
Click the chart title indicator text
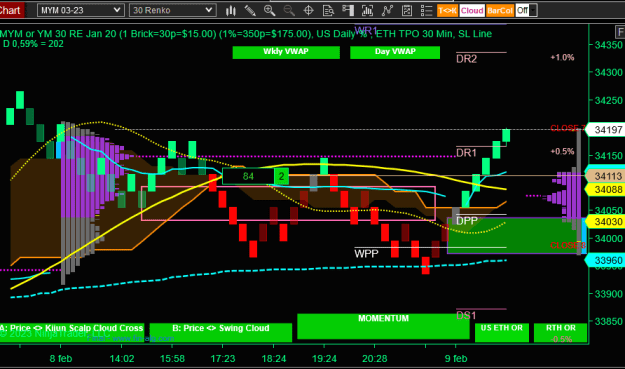(x=246, y=34)
